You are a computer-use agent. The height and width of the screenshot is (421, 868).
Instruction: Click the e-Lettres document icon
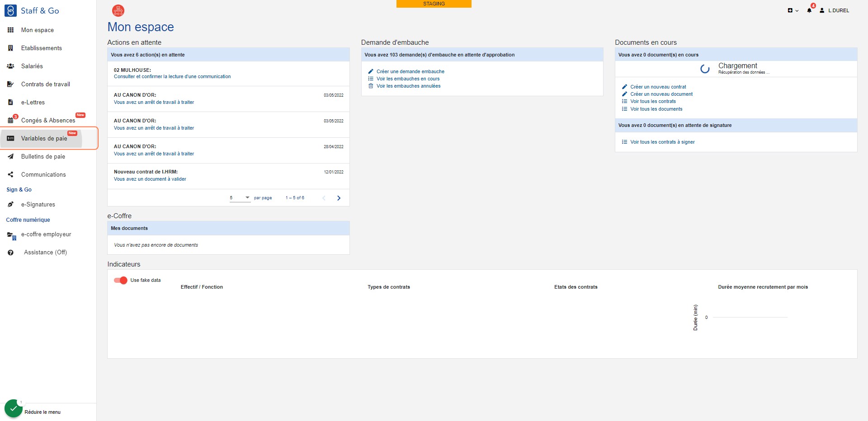tap(10, 102)
